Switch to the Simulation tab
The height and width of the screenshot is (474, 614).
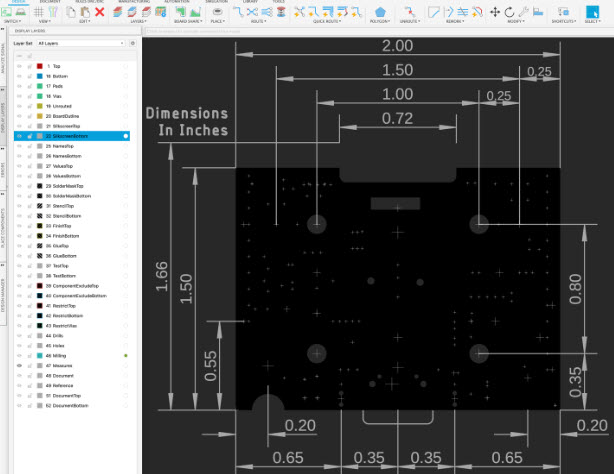216,2
